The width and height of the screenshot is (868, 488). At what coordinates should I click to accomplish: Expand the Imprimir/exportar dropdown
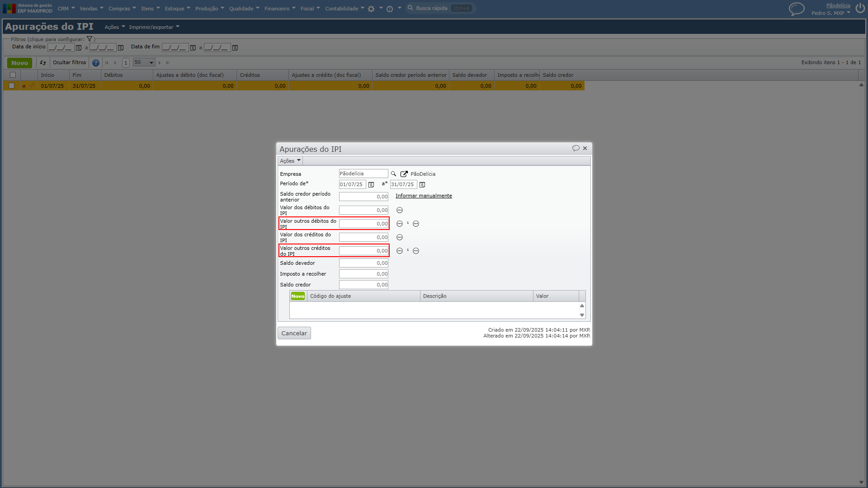click(154, 27)
